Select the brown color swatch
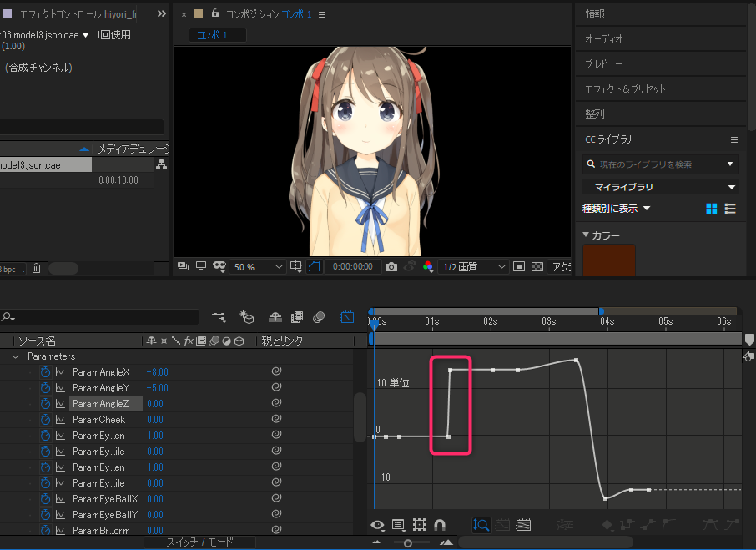This screenshot has width=756, height=550. [609, 260]
